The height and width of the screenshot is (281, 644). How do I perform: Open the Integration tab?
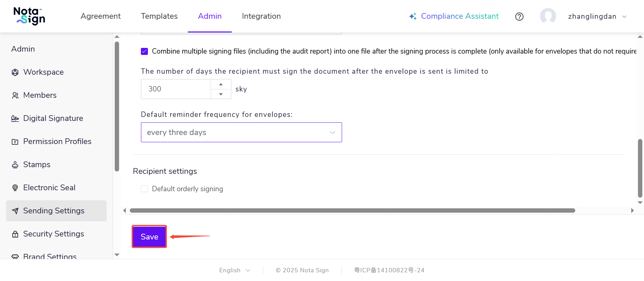(x=261, y=16)
